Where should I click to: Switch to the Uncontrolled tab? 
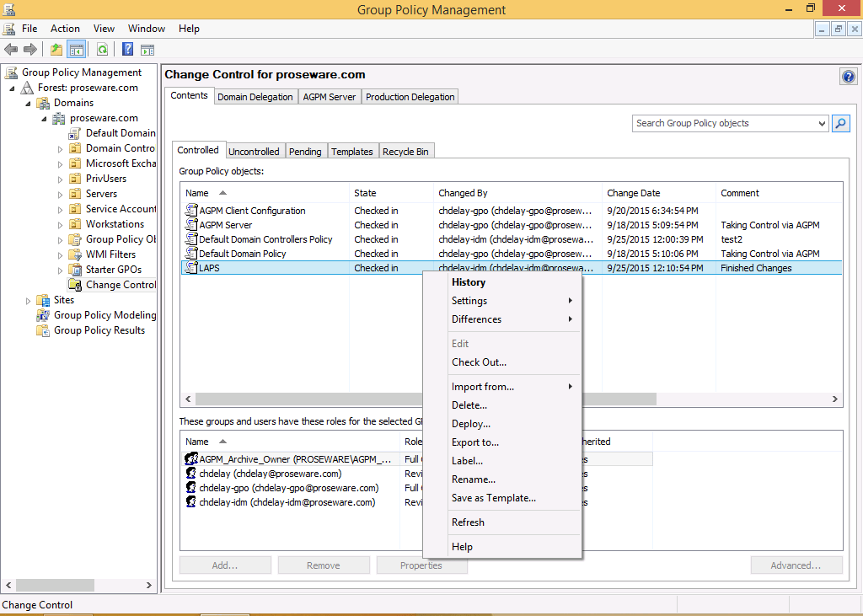[254, 152]
